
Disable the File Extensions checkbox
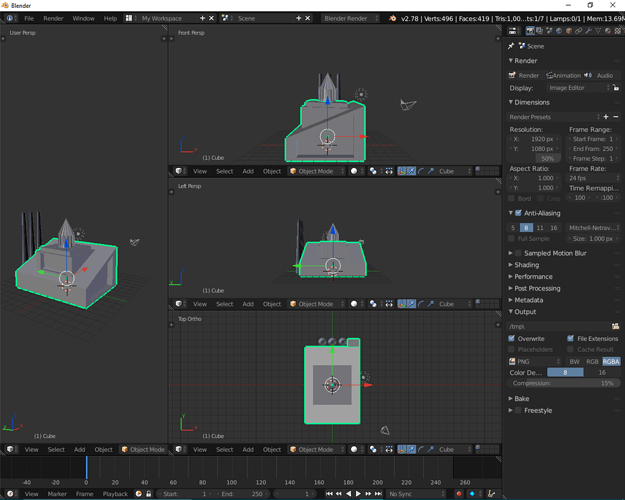pyautogui.click(x=570, y=338)
